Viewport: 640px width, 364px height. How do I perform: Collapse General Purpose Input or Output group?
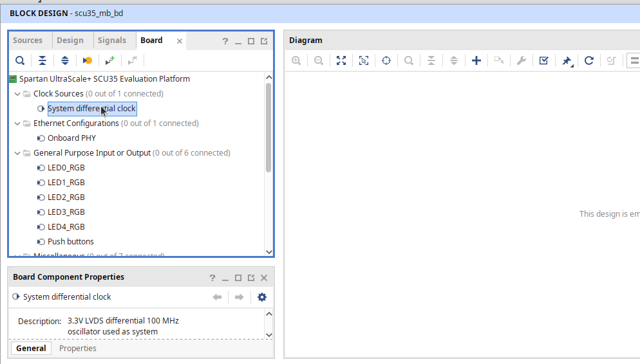click(17, 153)
